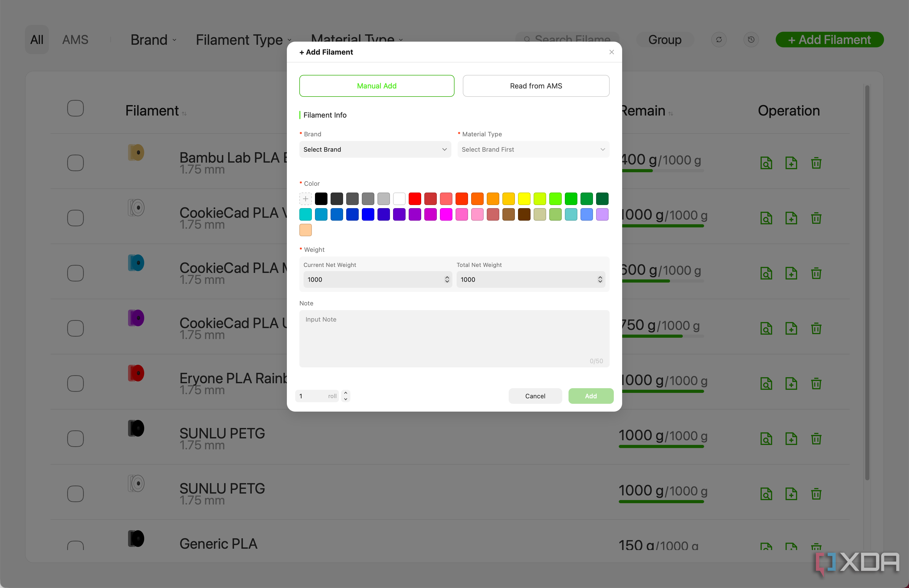The width and height of the screenshot is (909, 588).
Task: Click the trash icon in the Eryone PLA row
Action: (x=816, y=383)
